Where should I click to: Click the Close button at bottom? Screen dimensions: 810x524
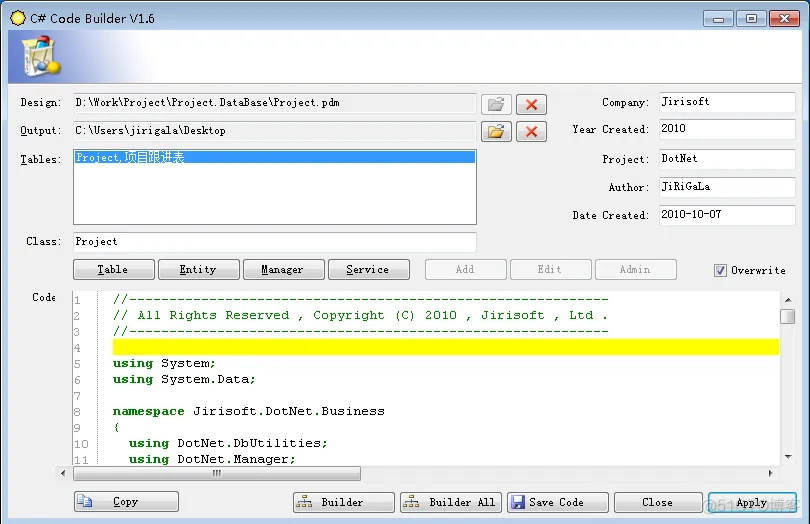coord(658,502)
